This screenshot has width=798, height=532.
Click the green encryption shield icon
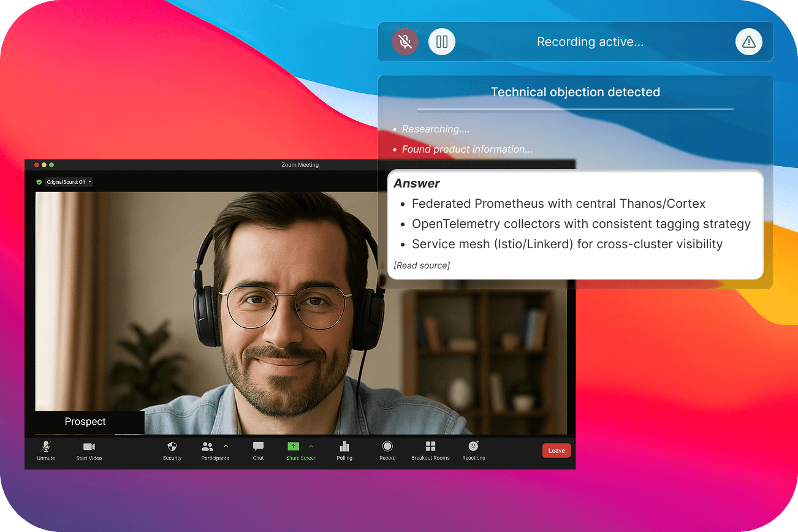pyautogui.click(x=39, y=182)
